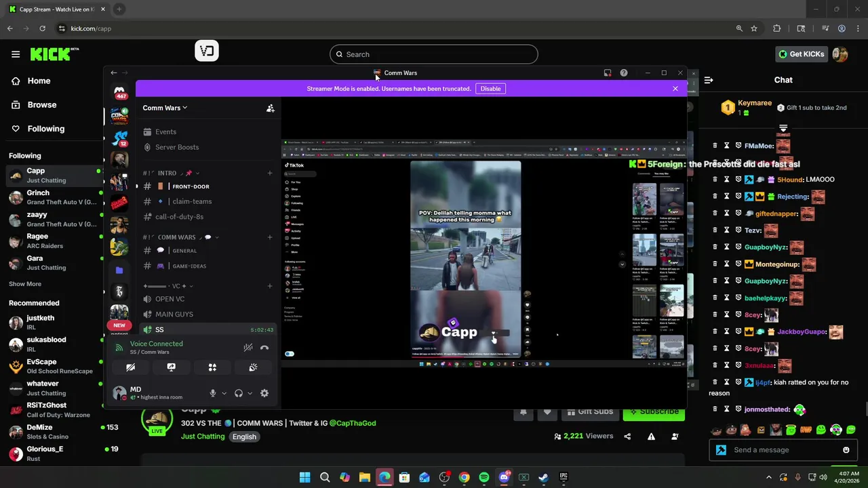The image size is (868, 488).
Task: Share your screen in Discord
Action: point(171,367)
